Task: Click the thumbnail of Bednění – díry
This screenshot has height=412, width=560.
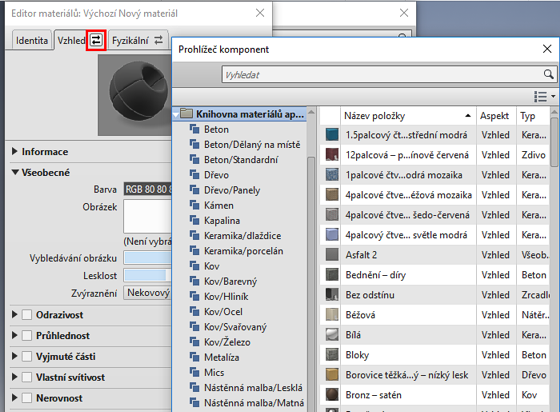Action: 332,275
